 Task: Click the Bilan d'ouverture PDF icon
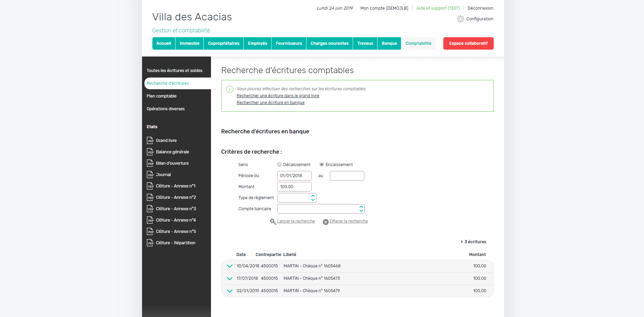(150, 163)
